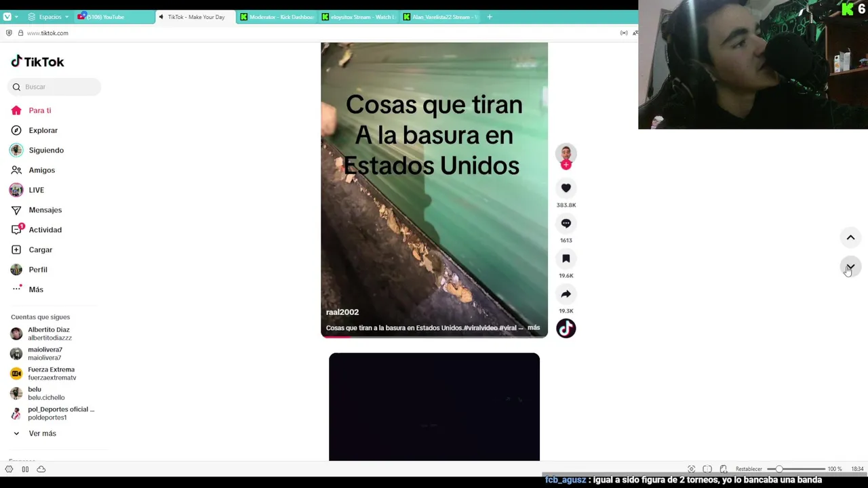This screenshot has height=488, width=868.
Task: Click the playing video about Estados Unidos
Action: coord(434,190)
